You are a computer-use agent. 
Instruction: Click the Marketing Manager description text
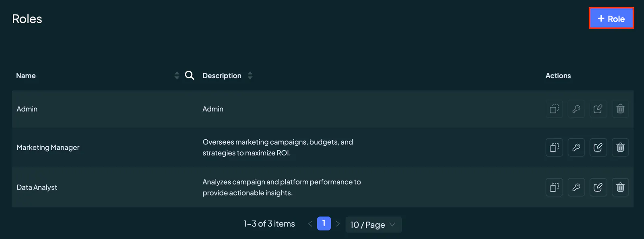278,147
